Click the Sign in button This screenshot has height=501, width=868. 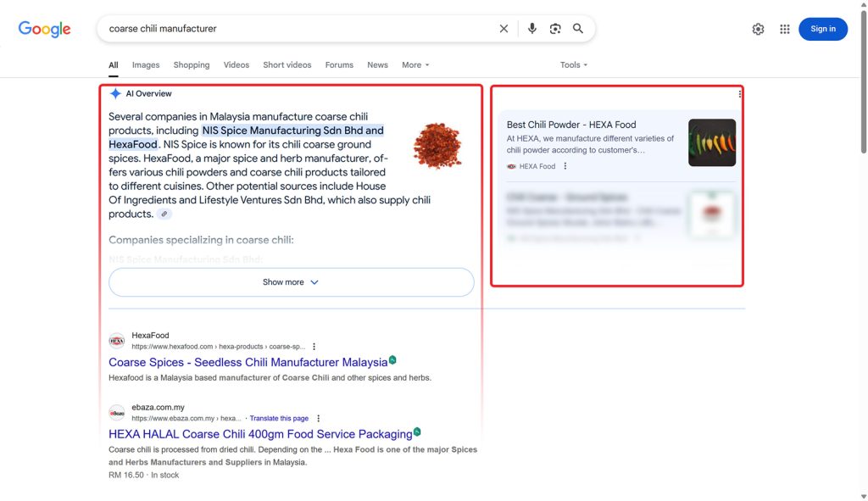pos(822,29)
